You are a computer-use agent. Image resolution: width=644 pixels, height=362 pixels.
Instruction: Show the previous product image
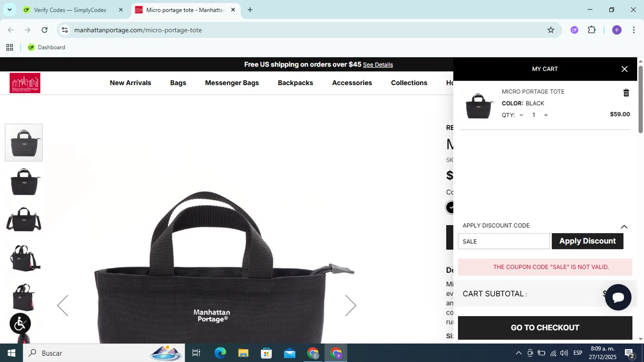click(63, 306)
